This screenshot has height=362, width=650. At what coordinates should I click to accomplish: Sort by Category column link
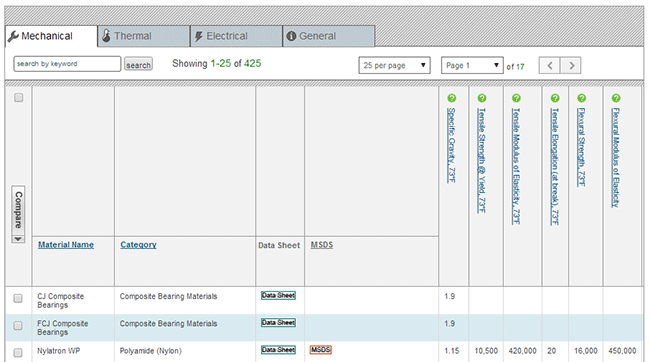pos(138,245)
